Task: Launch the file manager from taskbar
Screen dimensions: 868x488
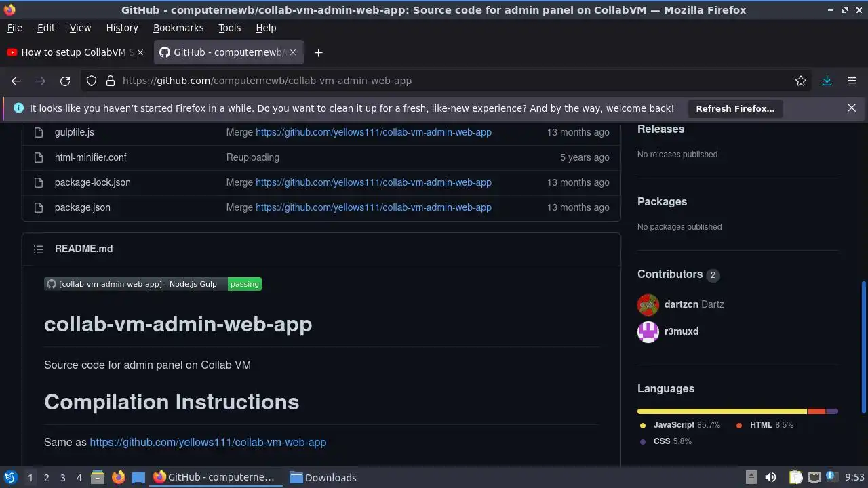Action: 98,477
